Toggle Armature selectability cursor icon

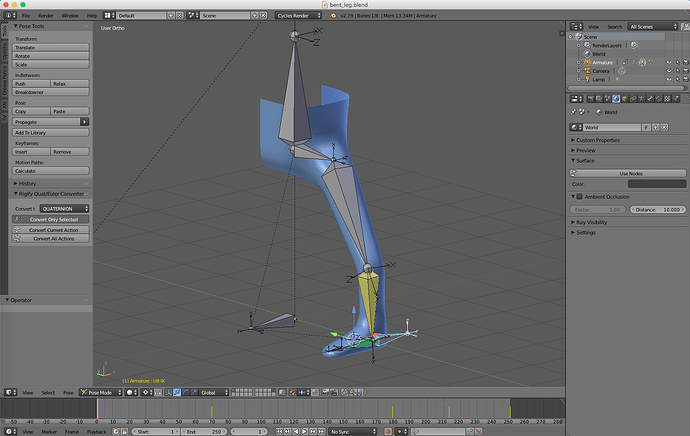[x=678, y=62]
